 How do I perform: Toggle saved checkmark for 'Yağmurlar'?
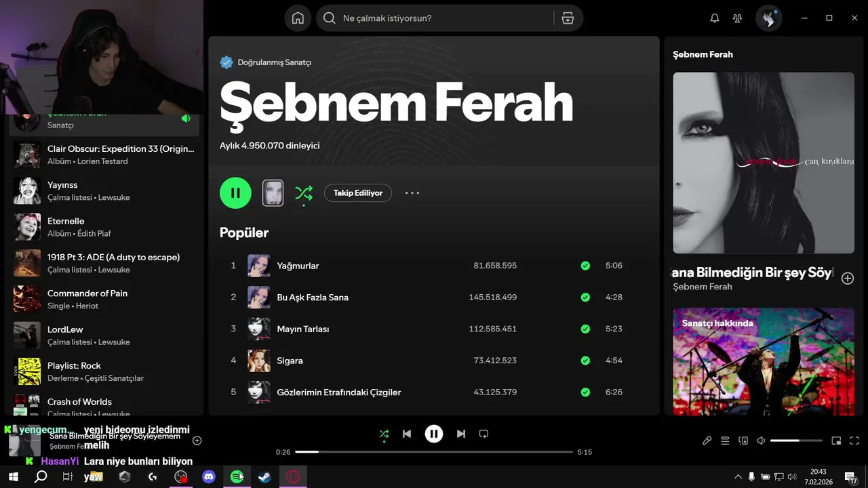pos(585,266)
